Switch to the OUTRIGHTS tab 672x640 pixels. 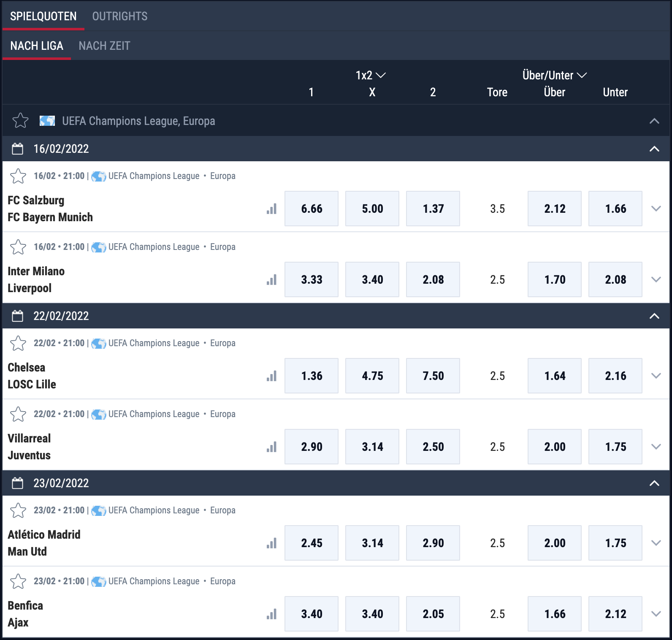(120, 16)
